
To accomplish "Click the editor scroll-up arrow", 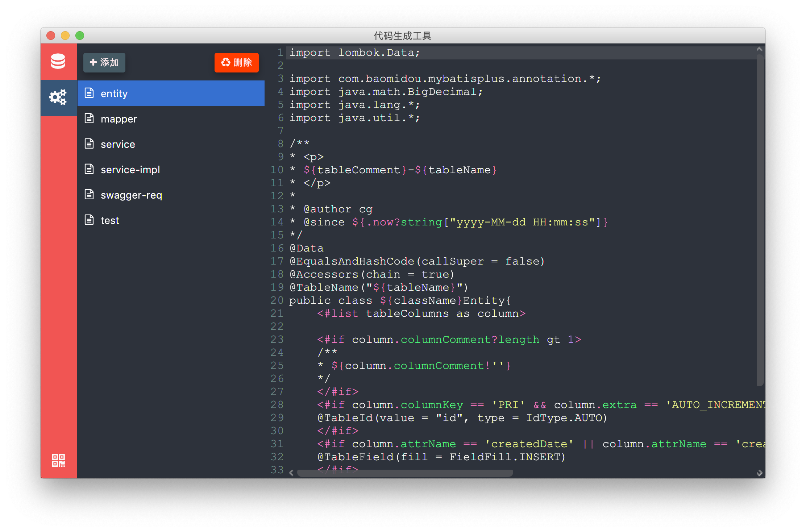I will (759, 49).
